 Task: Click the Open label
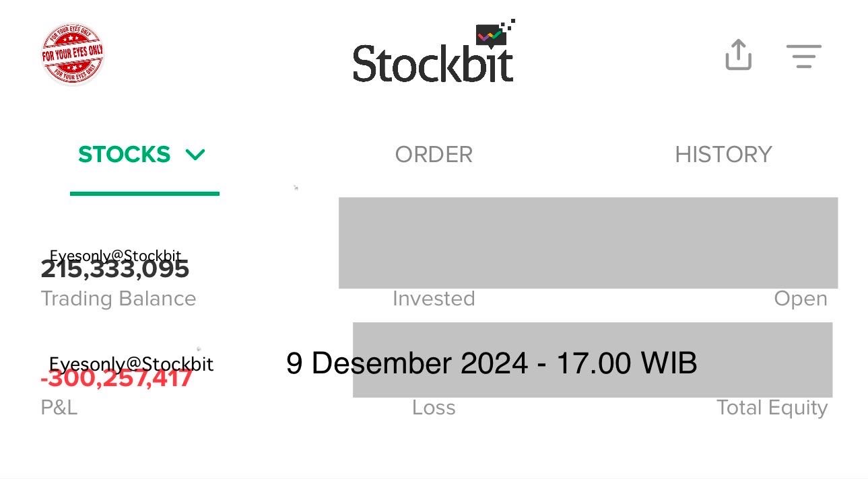pos(800,299)
